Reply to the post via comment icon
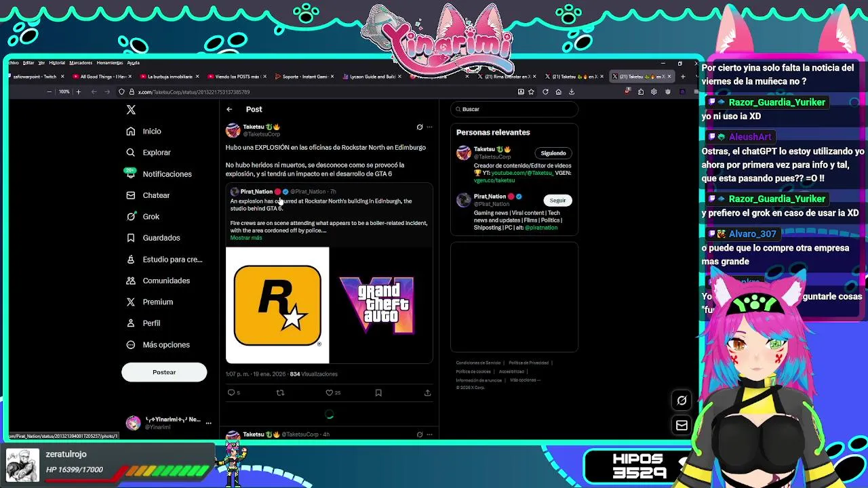868x488 pixels. pyautogui.click(x=231, y=392)
